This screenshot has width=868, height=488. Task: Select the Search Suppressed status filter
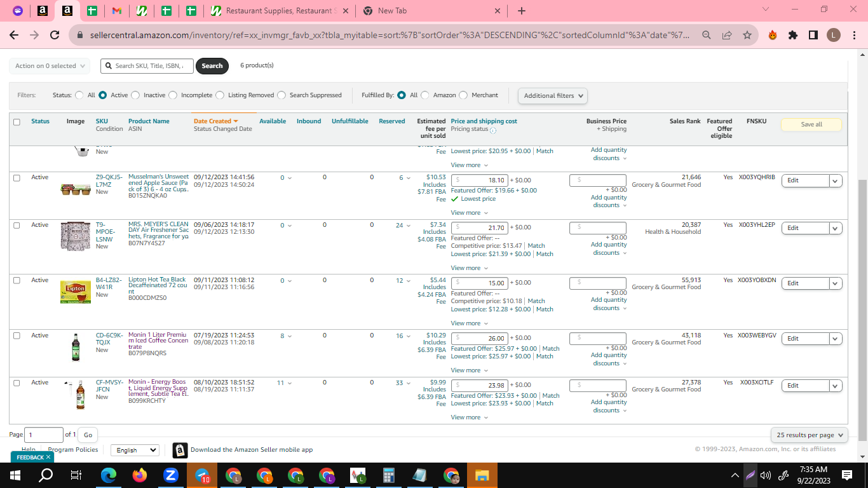(x=281, y=95)
